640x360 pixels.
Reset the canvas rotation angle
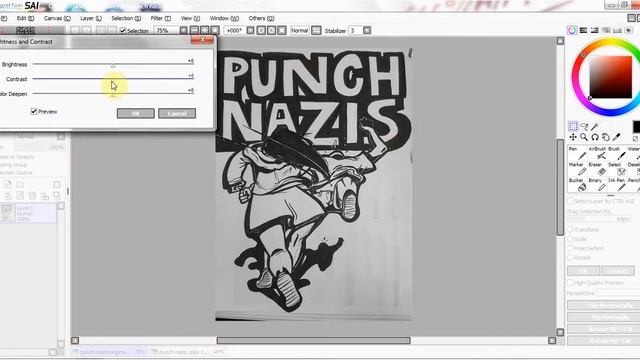[x=282, y=30]
